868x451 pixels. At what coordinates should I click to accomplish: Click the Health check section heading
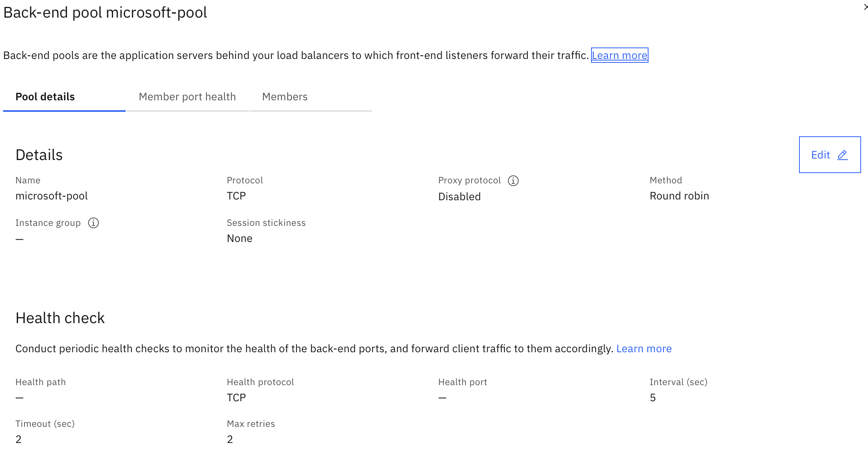coord(60,318)
